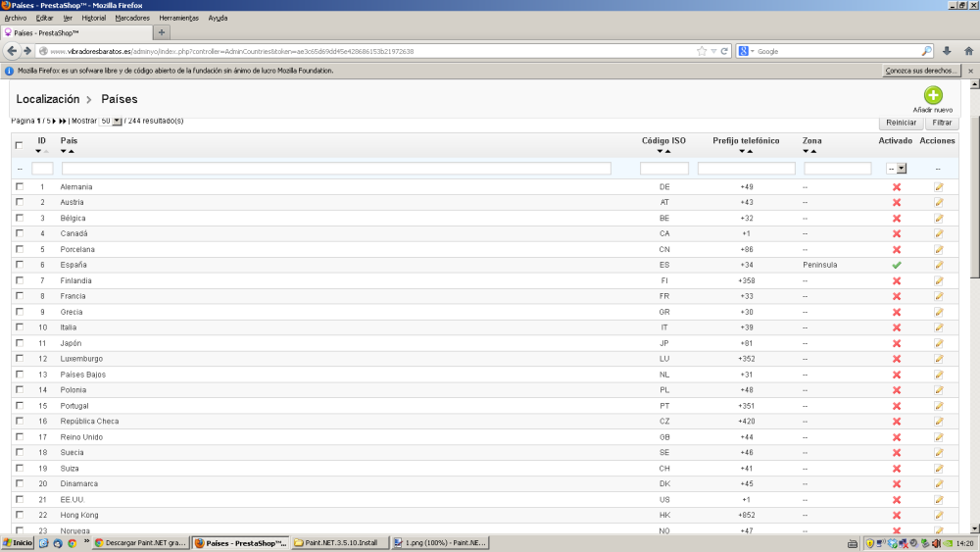Screen dimensions: 980x552
Task: Sort ID column descending arrow
Action: (38, 151)
